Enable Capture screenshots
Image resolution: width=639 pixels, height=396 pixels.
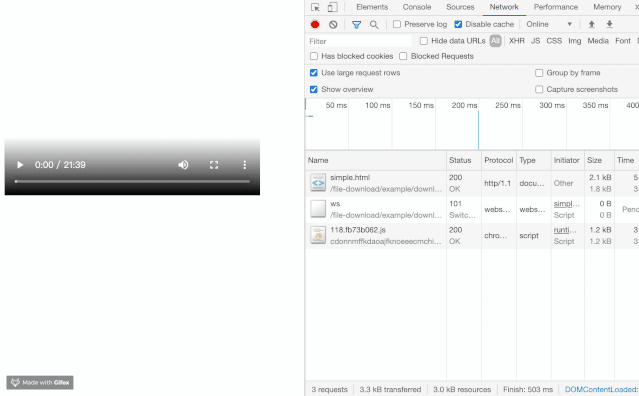tap(539, 89)
